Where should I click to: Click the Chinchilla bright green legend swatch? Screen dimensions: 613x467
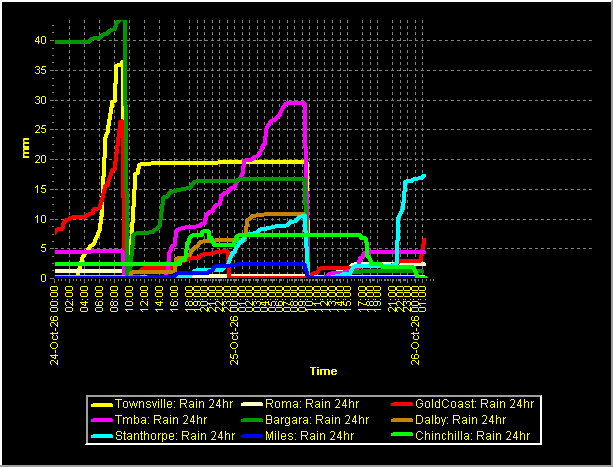[402, 436]
